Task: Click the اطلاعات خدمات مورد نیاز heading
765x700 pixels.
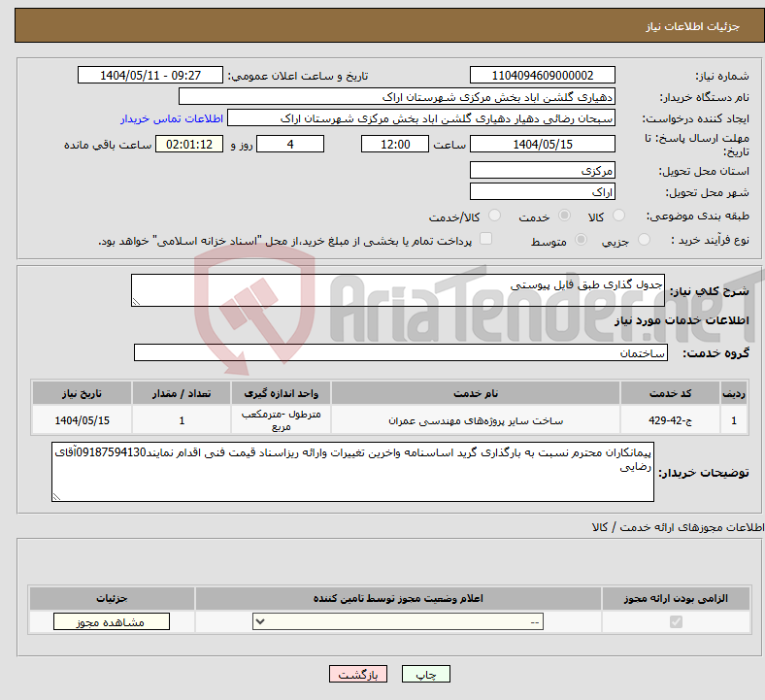Action: pyautogui.click(x=682, y=320)
